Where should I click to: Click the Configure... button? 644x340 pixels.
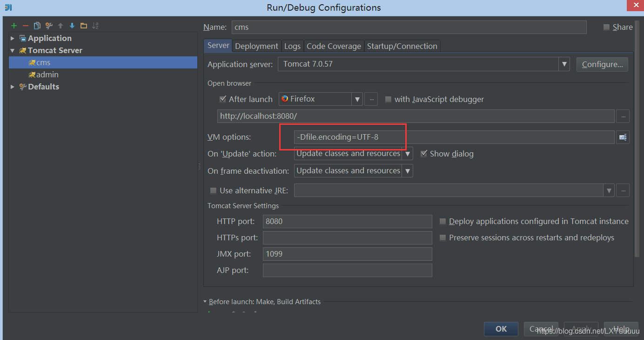tap(602, 64)
